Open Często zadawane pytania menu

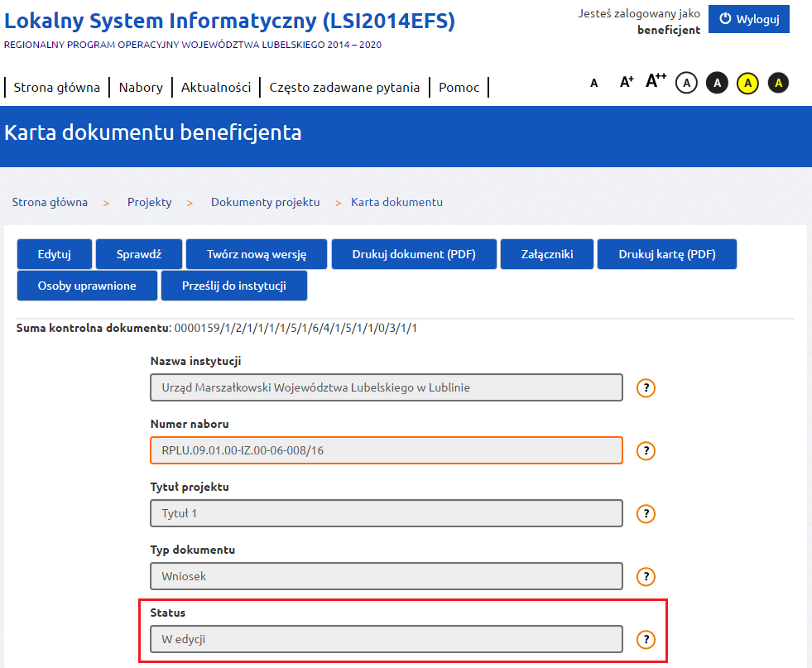pos(344,88)
